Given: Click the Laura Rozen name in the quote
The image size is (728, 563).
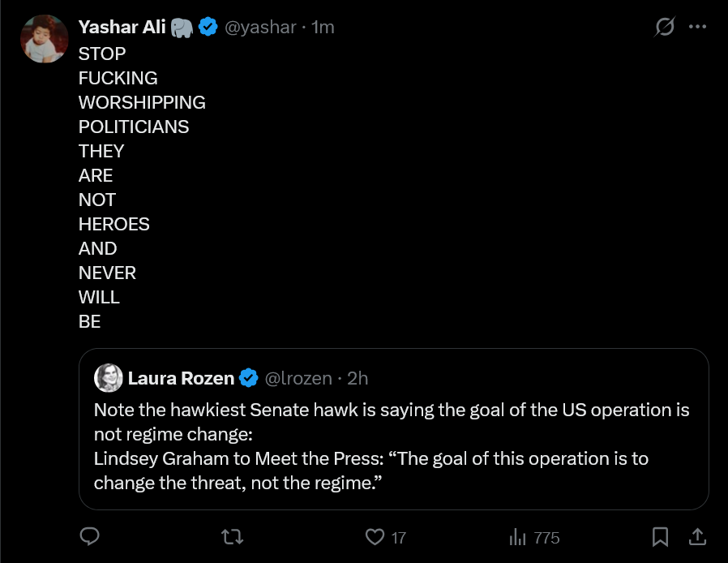Looking at the screenshot, I should tap(181, 378).
